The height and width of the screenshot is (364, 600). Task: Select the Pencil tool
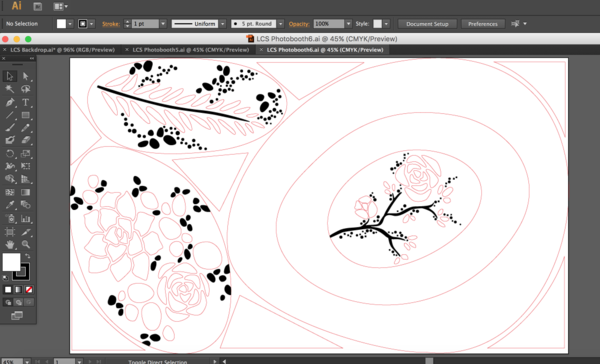(26, 127)
